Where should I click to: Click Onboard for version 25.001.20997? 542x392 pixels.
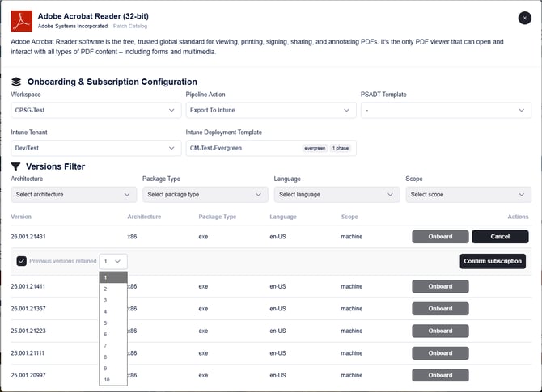[440, 375]
